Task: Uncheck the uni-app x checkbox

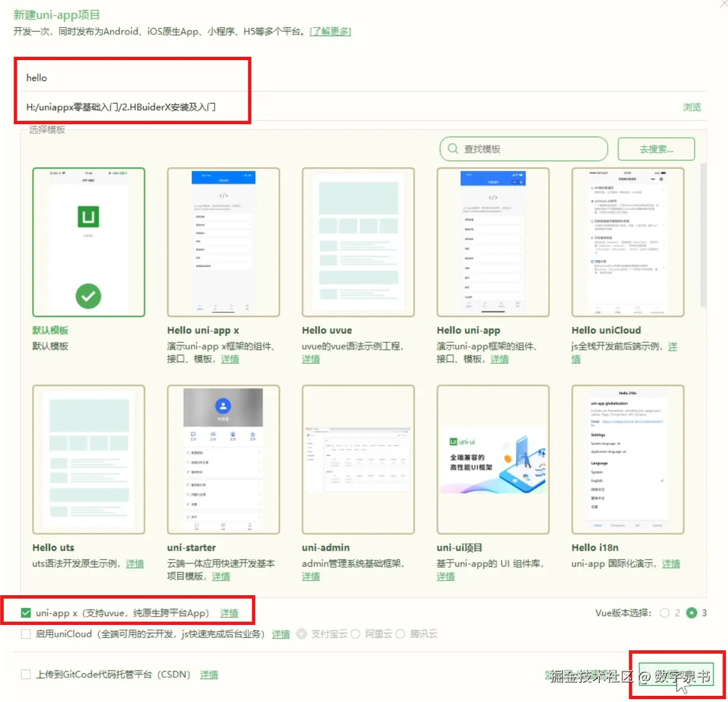Action: click(x=25, y=612)
